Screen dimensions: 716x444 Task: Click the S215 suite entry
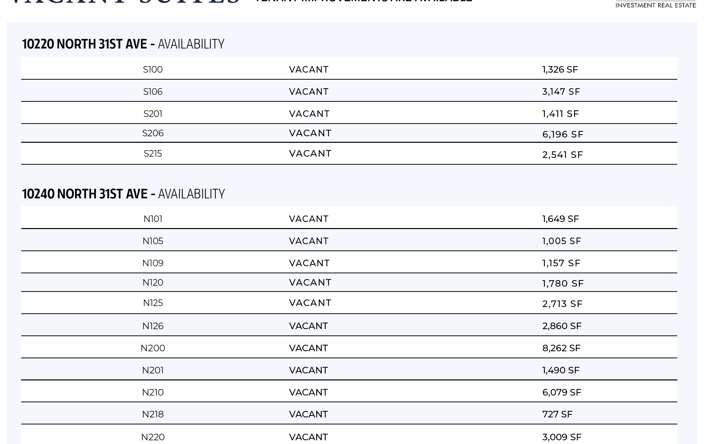point(153,153)
